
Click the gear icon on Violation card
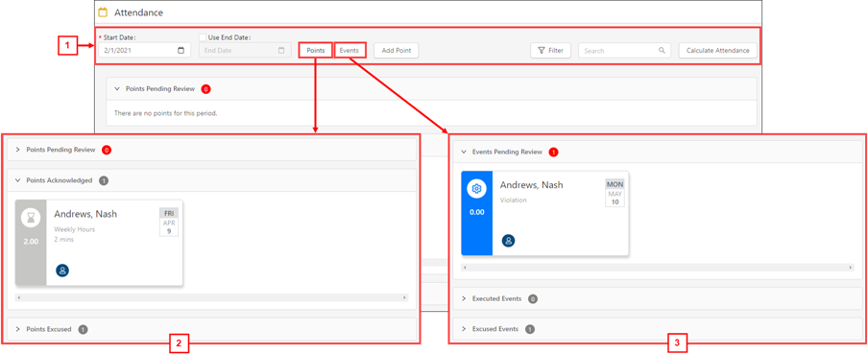(476, 189)
